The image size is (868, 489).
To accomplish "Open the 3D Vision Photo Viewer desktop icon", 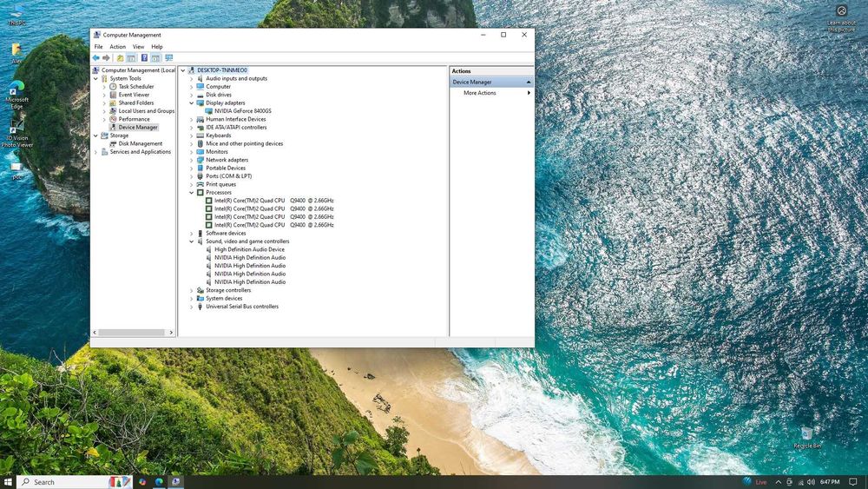I will point(16,134).
